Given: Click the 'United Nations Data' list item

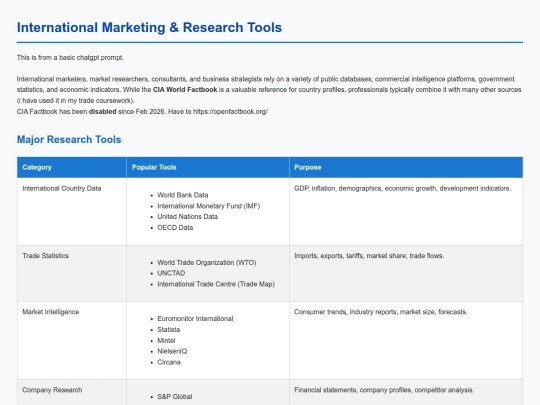Looking at the screenshot, I should 187,217.
